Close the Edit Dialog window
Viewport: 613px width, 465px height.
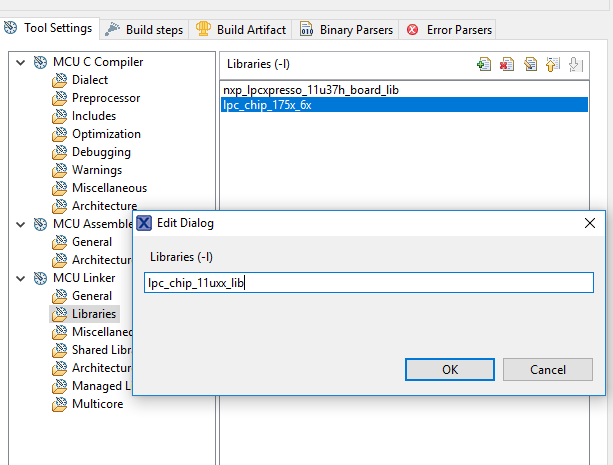[x=590, y=223]
